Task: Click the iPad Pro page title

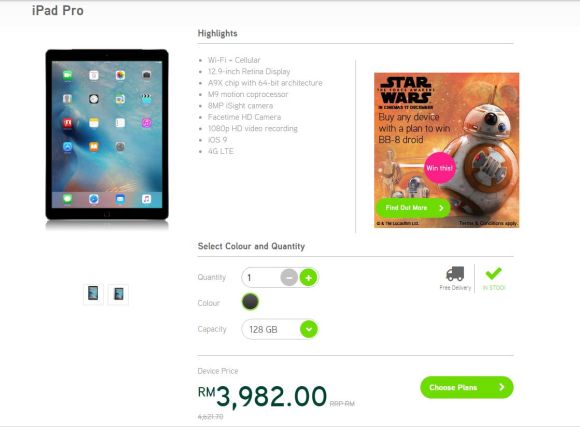Action: [x=58, y=10]
